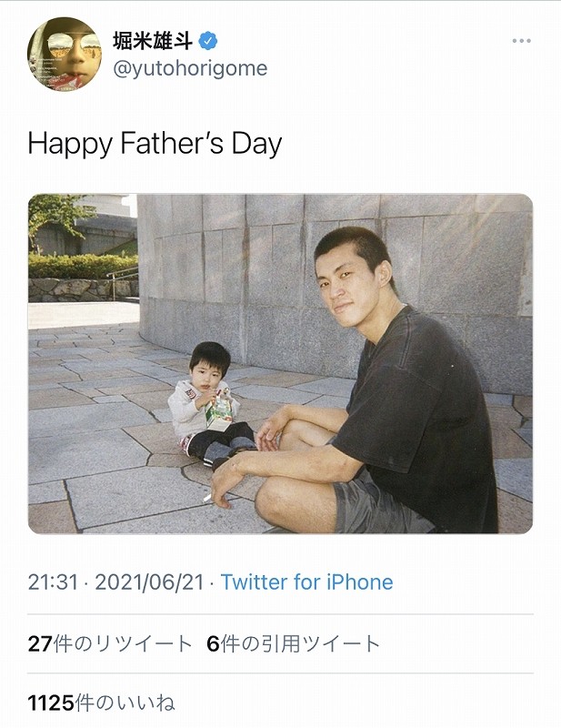Open the profile avatar picture
561x728 pixels.
(65, 54)
